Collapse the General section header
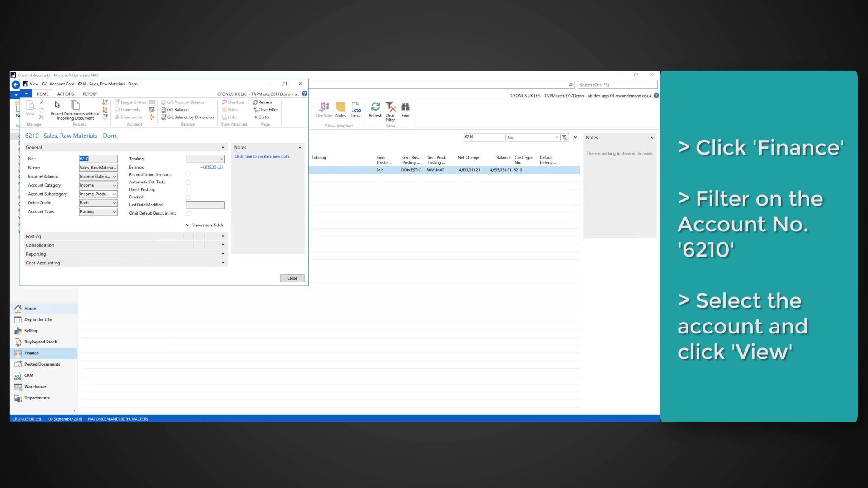 (x=223, y=147)
